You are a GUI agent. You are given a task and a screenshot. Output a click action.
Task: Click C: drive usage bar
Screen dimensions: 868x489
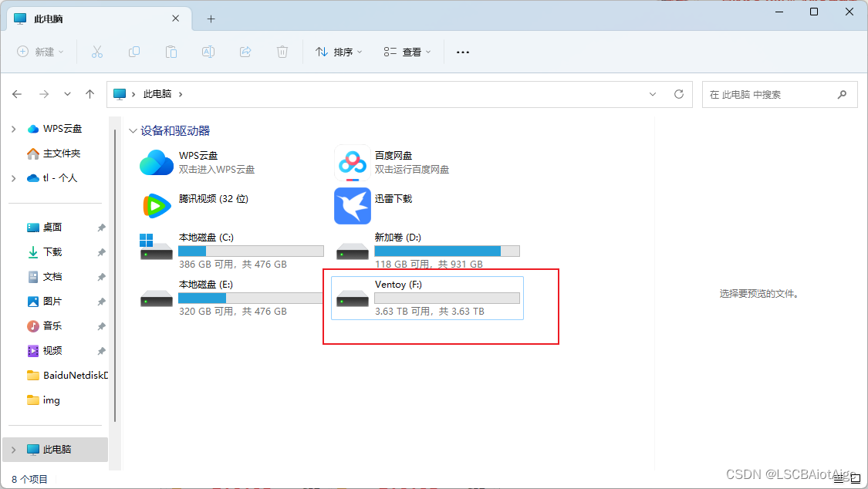click(x=251, y=251)
